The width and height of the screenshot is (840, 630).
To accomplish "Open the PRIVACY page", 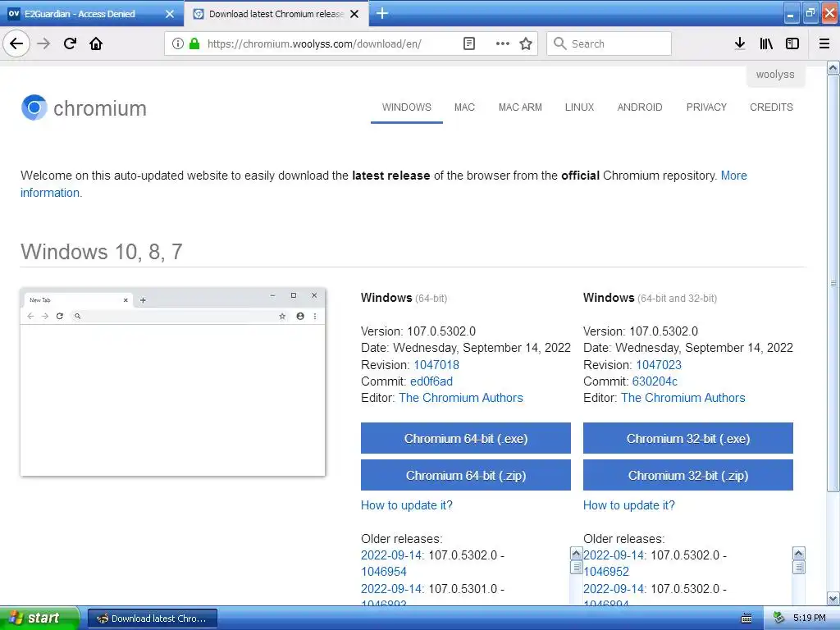I will pos(706,107).
